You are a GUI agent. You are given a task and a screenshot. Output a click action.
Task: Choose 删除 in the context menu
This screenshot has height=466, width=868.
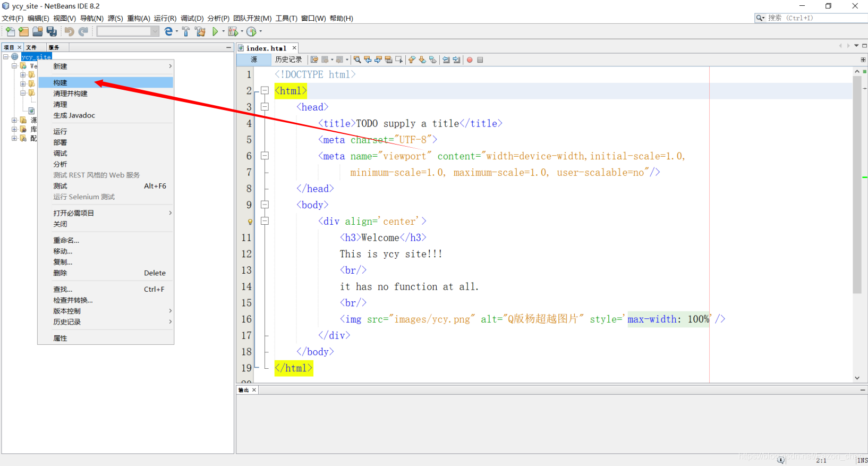106,273
